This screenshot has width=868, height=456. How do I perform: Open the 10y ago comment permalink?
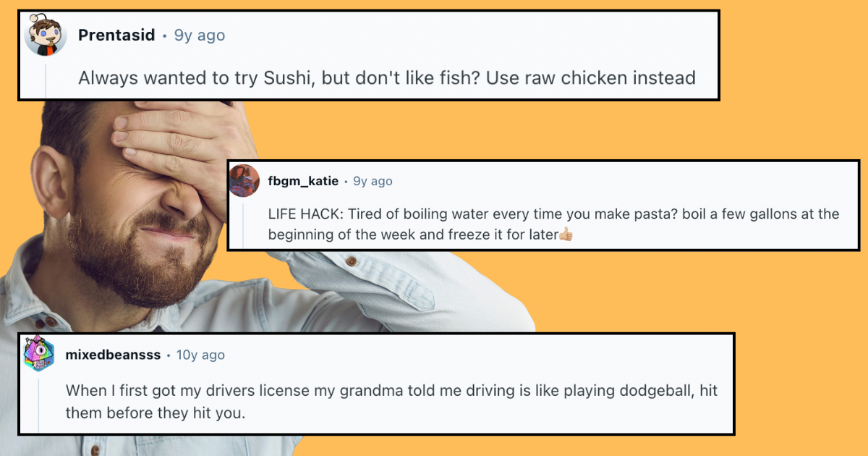(x=200, y=355)
